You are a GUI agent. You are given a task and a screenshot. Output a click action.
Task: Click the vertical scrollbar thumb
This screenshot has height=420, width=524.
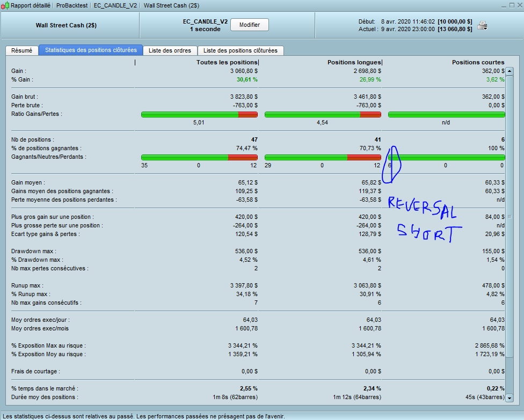coord(510,217)
